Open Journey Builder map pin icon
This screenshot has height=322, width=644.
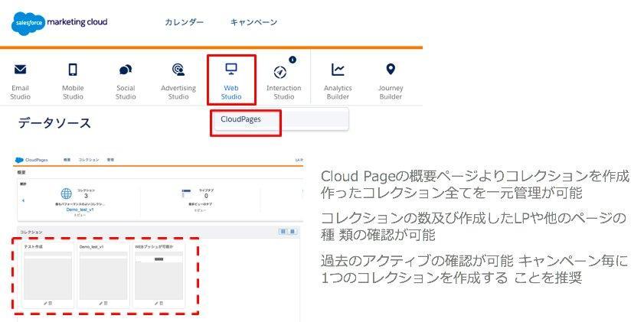point(391,70)
